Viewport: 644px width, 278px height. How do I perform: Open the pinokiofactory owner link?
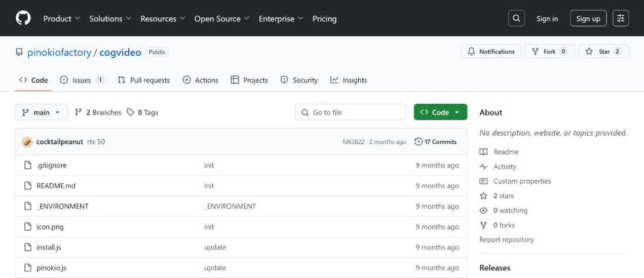[59, 52]
